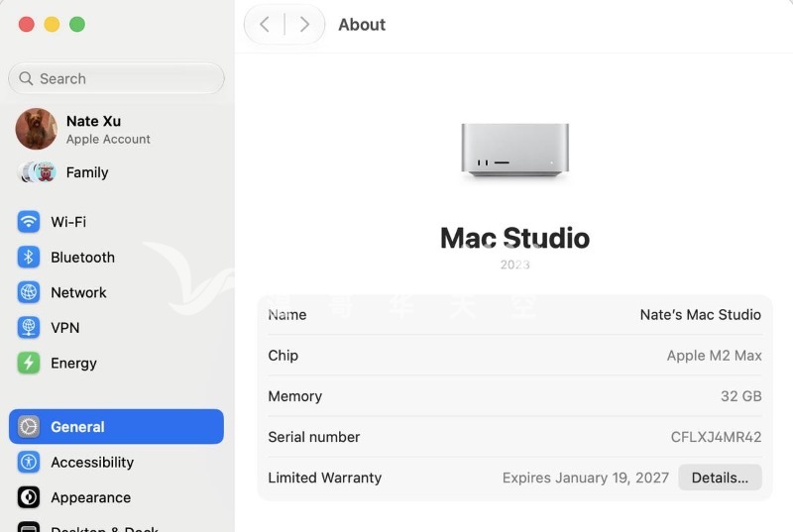Image resolution: width=793 pixels, height=532 pixels.
Task: Click the yellow minimize window button
Action: (52, 24)
